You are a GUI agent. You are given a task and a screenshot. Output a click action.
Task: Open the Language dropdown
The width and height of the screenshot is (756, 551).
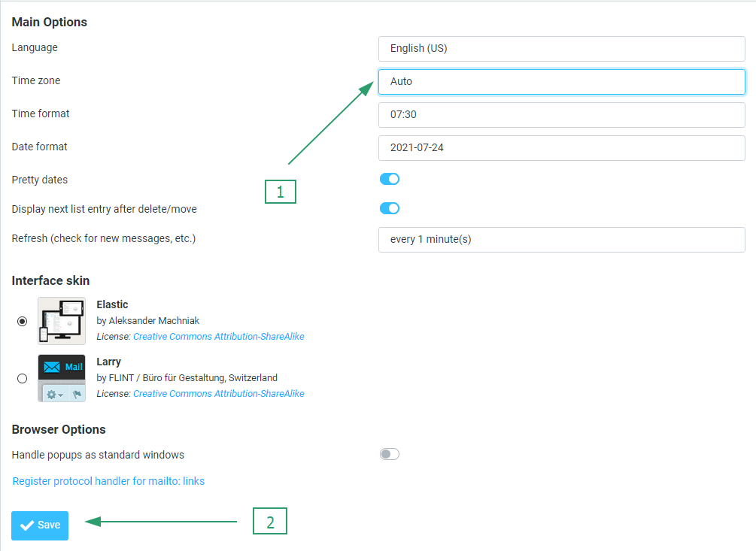[561, 49]
